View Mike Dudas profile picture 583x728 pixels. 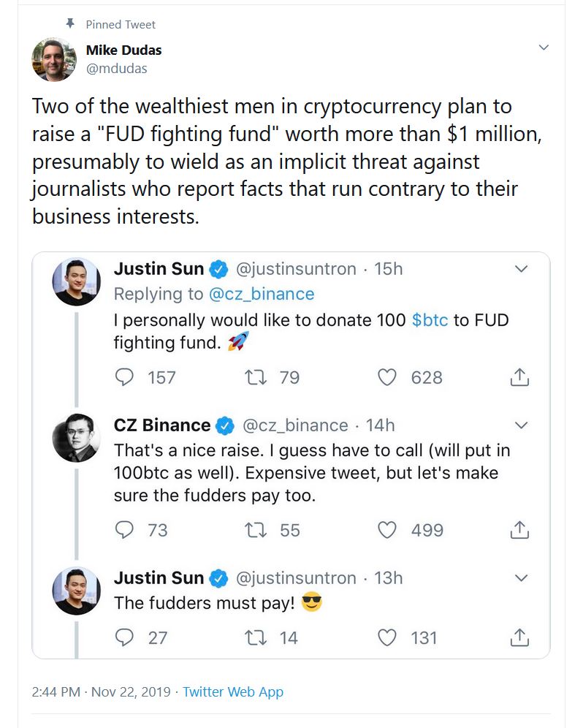54,59
